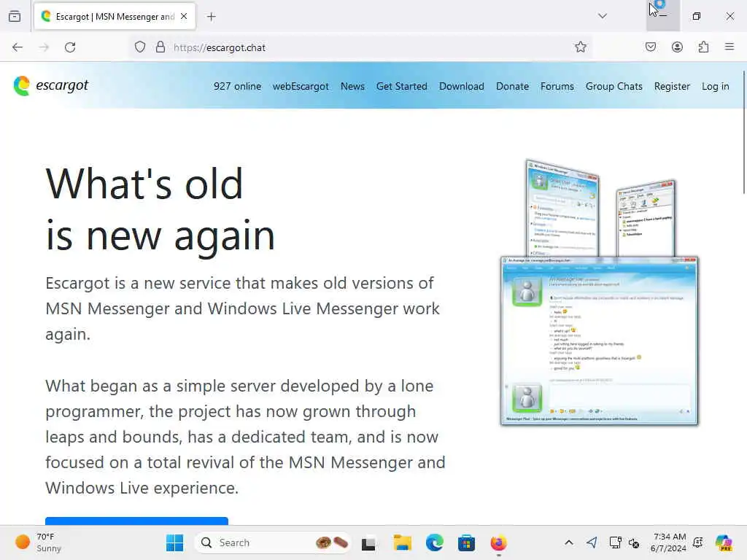Open the weather widget showing 70°F Sunny
Viewport: 747px width, 560px height.
(x=39, y=542)
